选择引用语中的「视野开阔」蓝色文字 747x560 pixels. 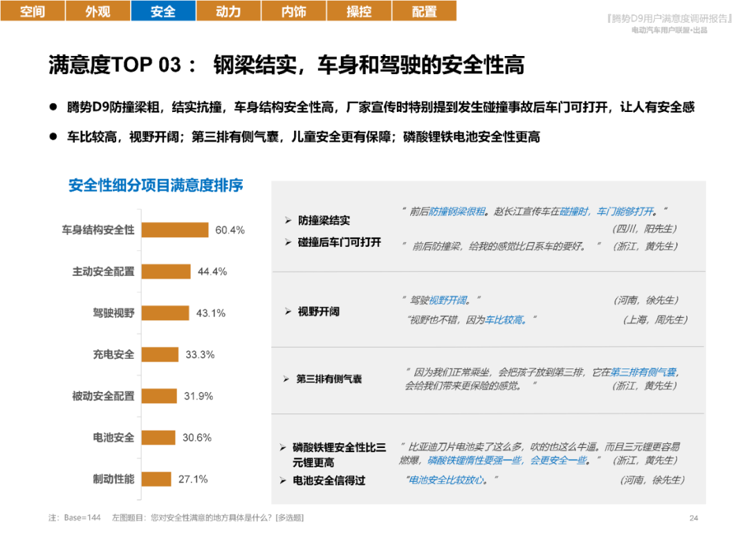click(x=446, y=300)
